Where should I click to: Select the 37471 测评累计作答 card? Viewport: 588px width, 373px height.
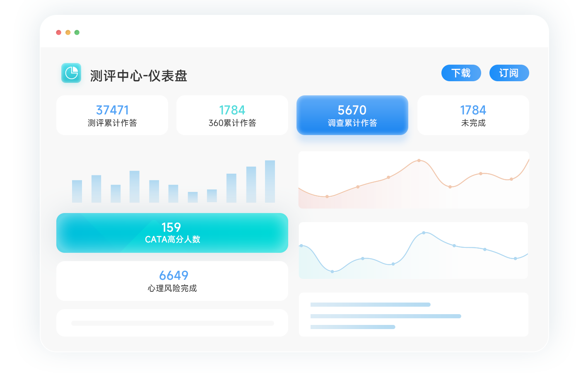112,115
